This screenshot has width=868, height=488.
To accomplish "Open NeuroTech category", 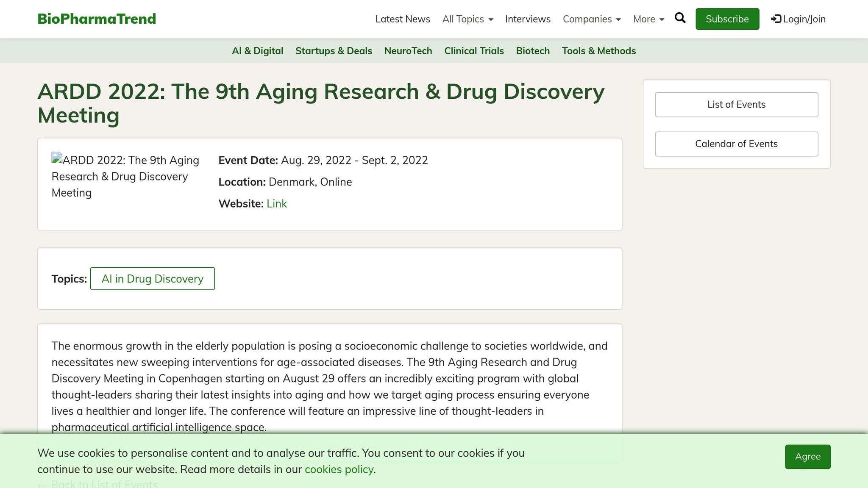I will [408, 51].
